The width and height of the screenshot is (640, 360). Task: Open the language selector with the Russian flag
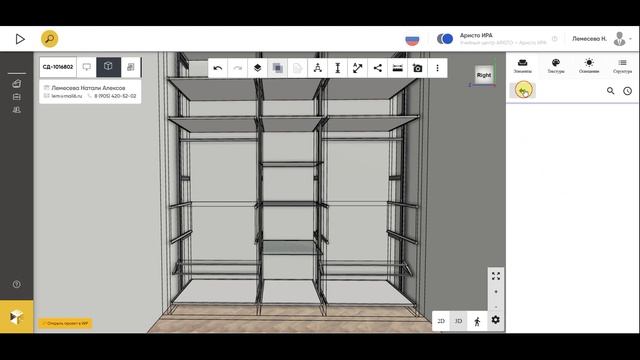coord(412,39)
